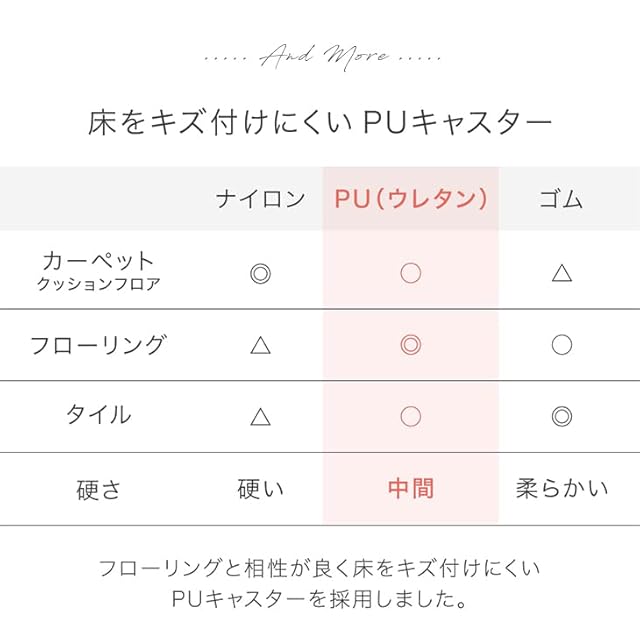Image resolution: width=640 pixels, height=640 pixels.
Task: Select the ゴム column header
Action: point(561,199)
